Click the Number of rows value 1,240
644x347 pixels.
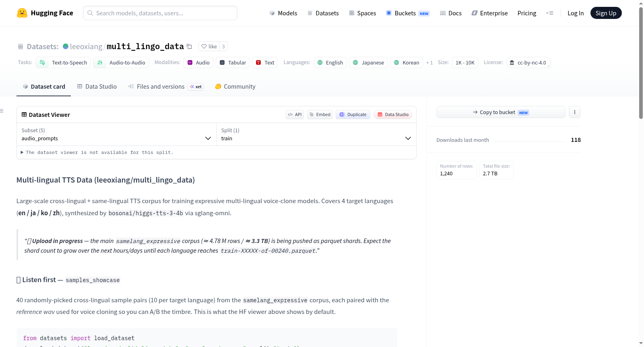point(446,174)
